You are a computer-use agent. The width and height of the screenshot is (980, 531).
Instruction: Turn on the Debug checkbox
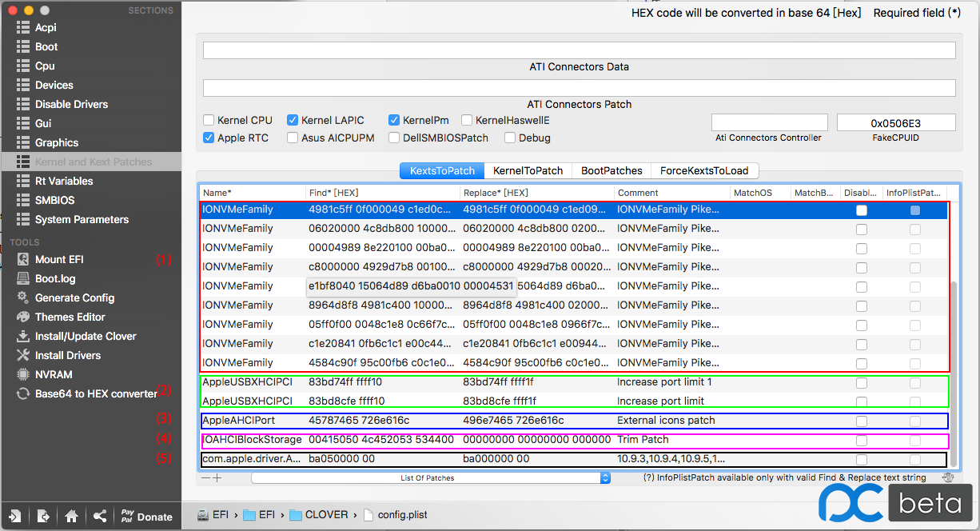[510, 138]
